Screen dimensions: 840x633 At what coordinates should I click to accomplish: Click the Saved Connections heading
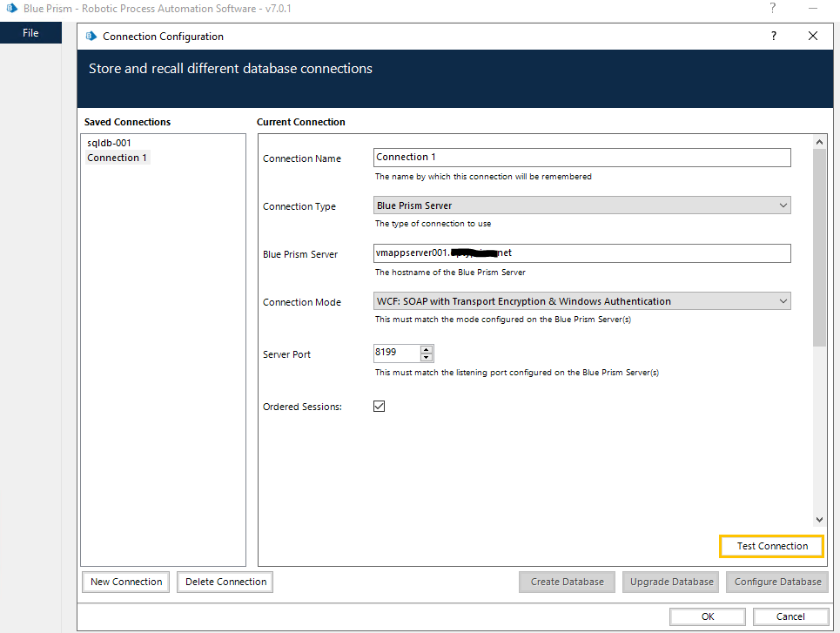click(x=127, y=122)
